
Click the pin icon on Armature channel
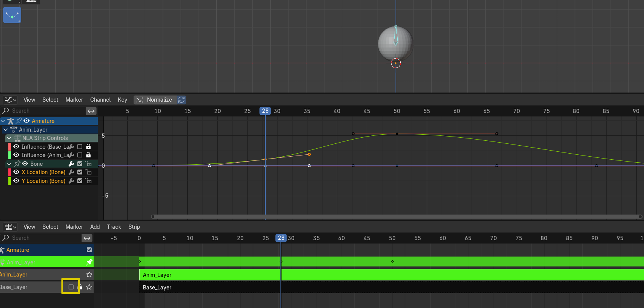[x=19, y=121]
